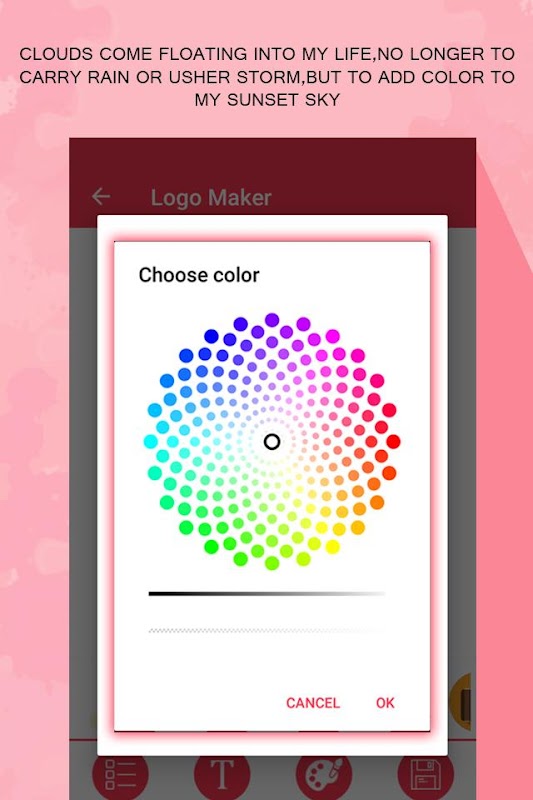The width and height of the screenshot is (533, 800).
Task: Click the black-to-white lightness slider
Action: 267,594
